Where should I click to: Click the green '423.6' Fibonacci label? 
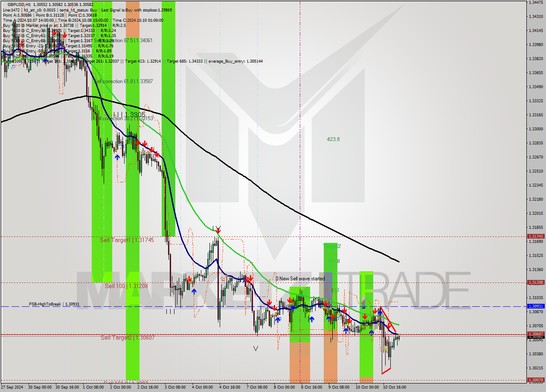point(333,139)
